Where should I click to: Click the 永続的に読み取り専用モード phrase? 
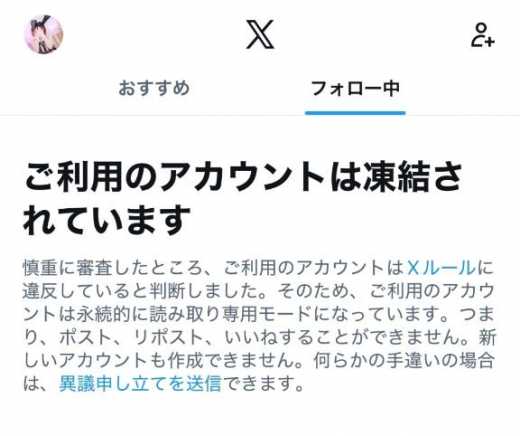click(194, 314)
